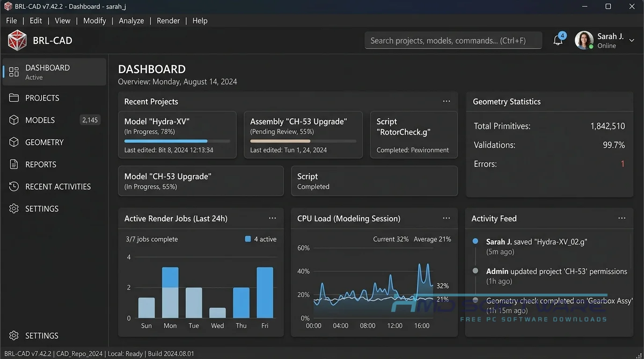
Task: Open the Model "Hydra-XV" project card
Action: (x=177, y=135)
